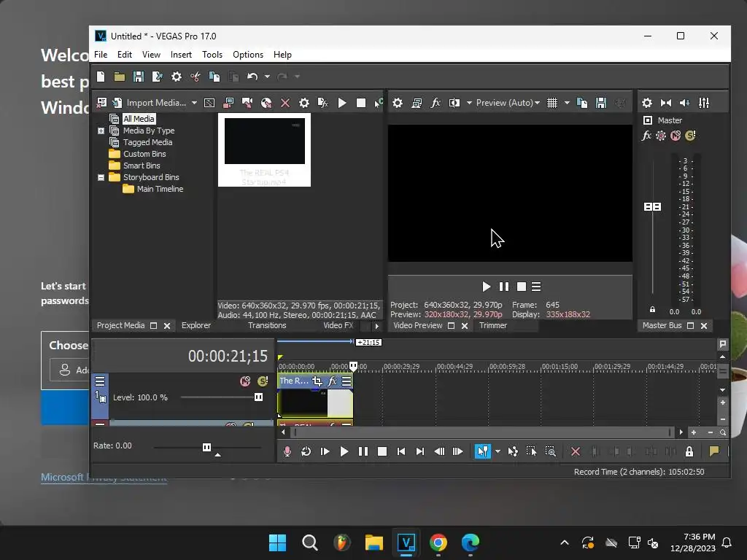Toggle Split Screen View in preview

click(454, 103)
